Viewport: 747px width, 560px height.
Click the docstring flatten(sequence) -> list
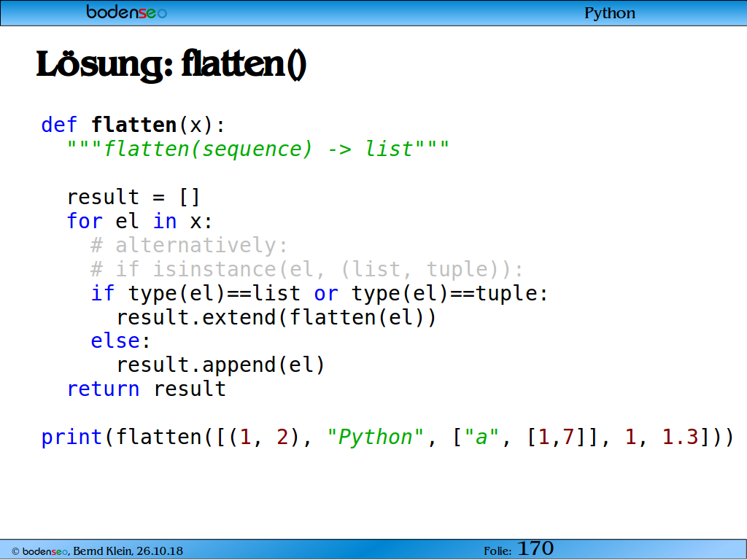pos(258,149)
